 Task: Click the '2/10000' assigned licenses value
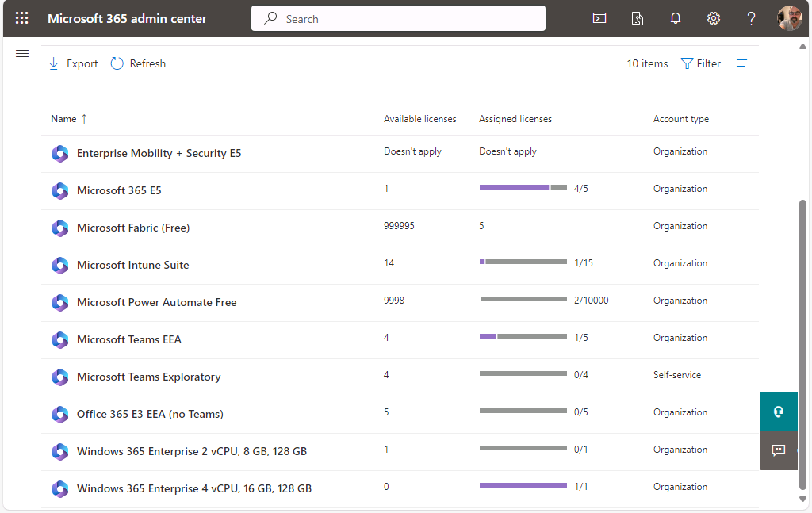click(x=592, y=301)
